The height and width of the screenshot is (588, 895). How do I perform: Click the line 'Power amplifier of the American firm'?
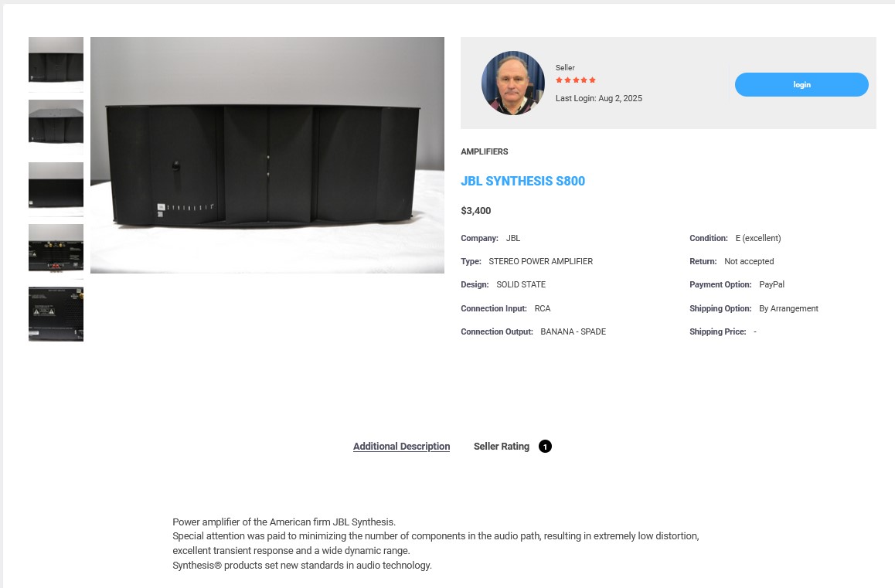coord(284,522)
